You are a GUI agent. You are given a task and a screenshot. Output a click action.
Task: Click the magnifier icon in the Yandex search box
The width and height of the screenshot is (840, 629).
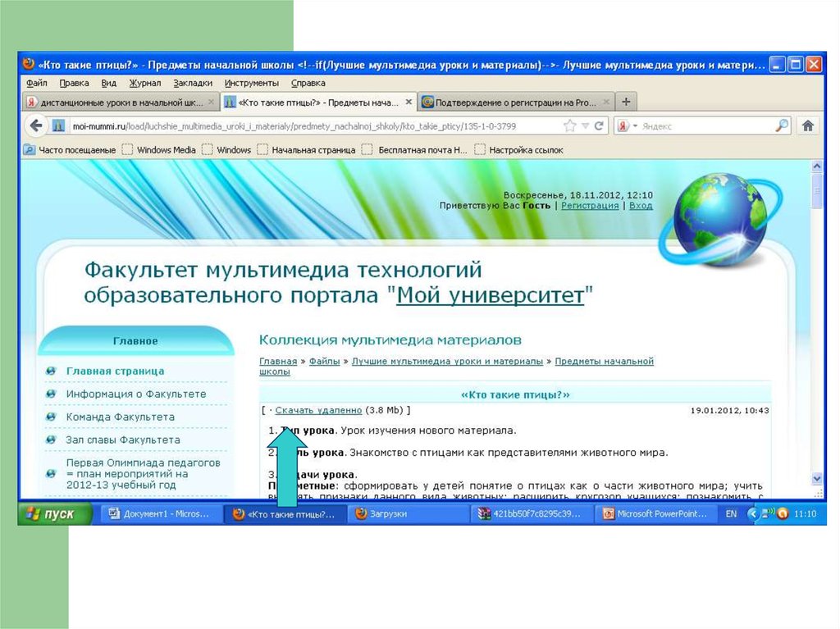pyautogui.click(x=782, y=126)
